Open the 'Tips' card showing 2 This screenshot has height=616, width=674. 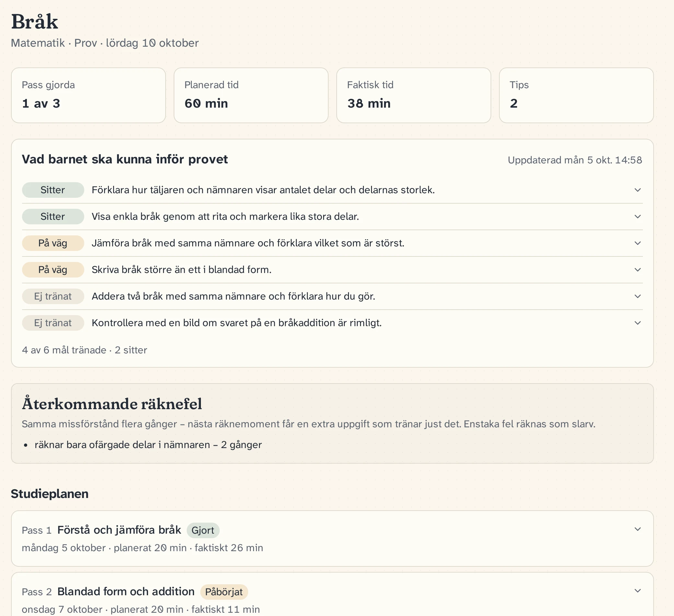point(576,95)
